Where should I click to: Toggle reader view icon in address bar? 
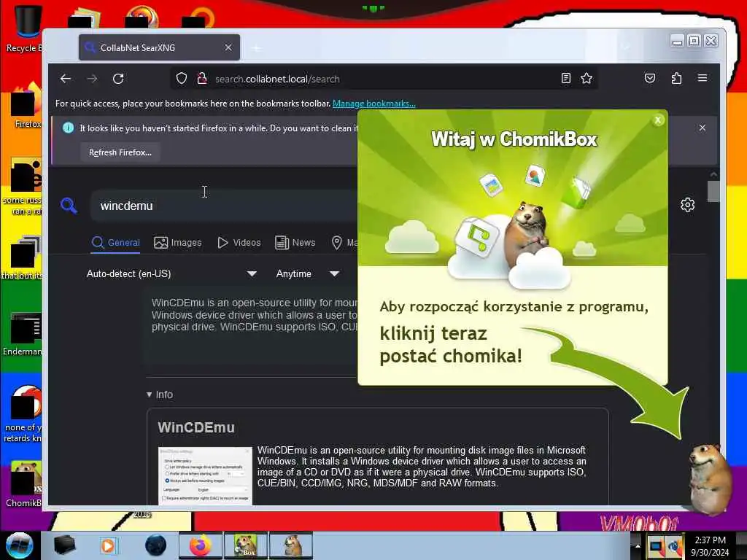tap(565, 79)
